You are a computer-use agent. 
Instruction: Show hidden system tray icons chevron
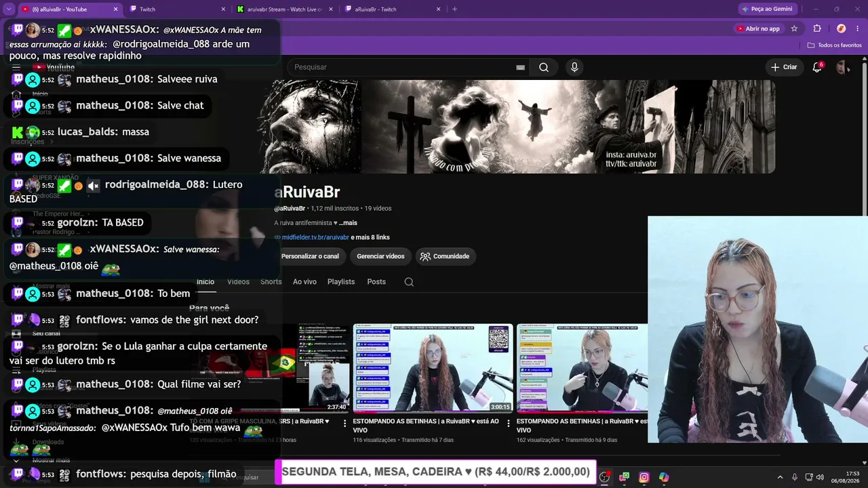point(780,477)
